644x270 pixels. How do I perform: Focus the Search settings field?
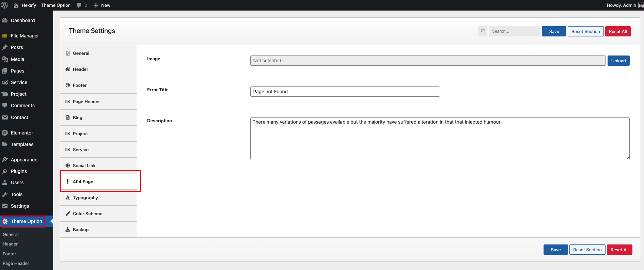click(x=514, y=31)
